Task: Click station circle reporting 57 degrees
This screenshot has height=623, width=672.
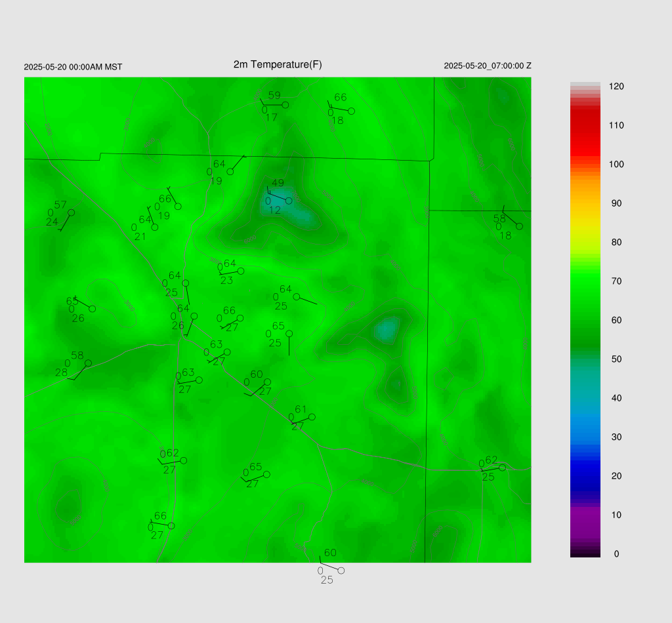Action: point(72,213)
